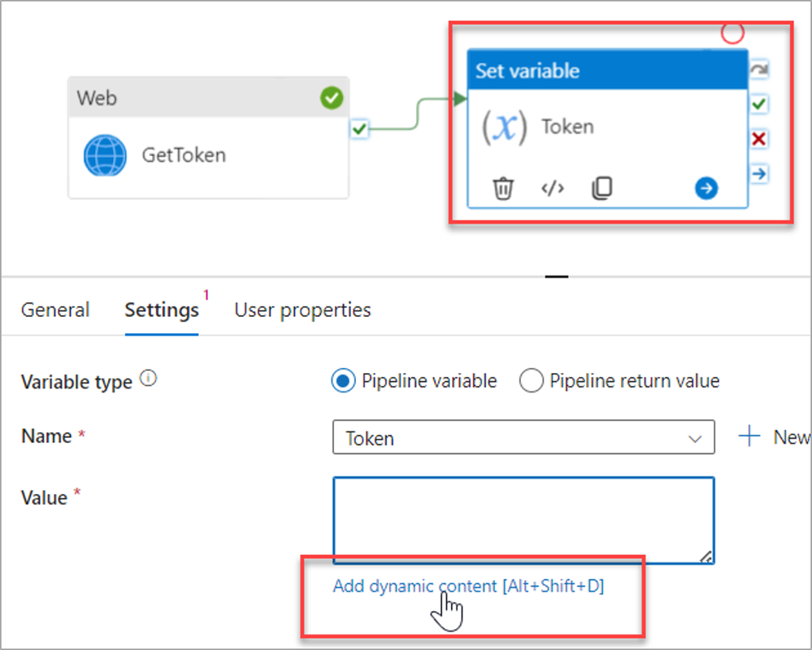Switch to the General tab
Viewport: 812px width, 650px height.
pos(55,310)
